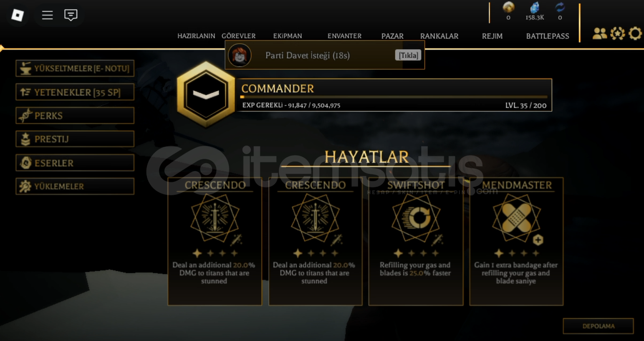Open the ENVANTER tab
The image size is (644, 341).
pos(344,36)
